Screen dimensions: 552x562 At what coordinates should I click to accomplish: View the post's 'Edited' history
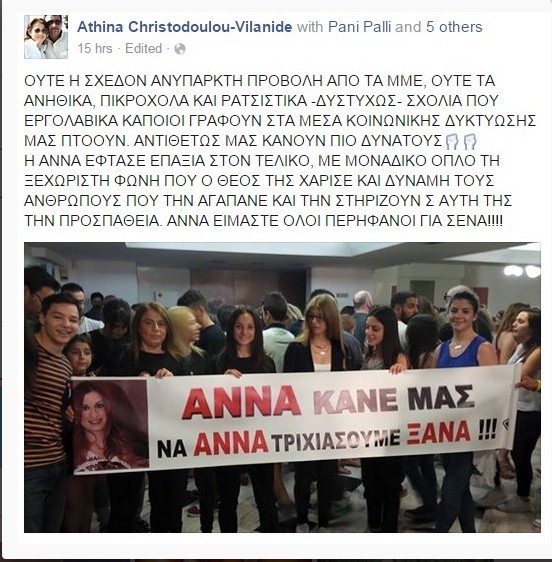click(143, 48)
